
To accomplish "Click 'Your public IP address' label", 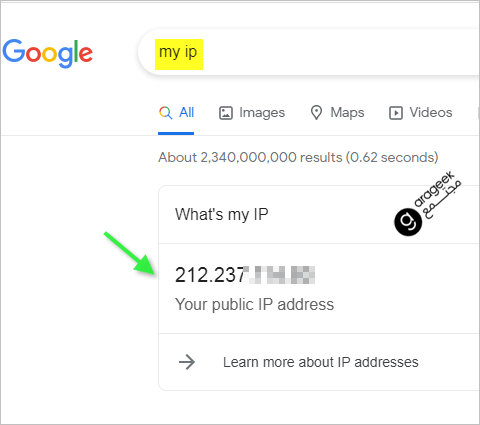I will pos(254,304).
